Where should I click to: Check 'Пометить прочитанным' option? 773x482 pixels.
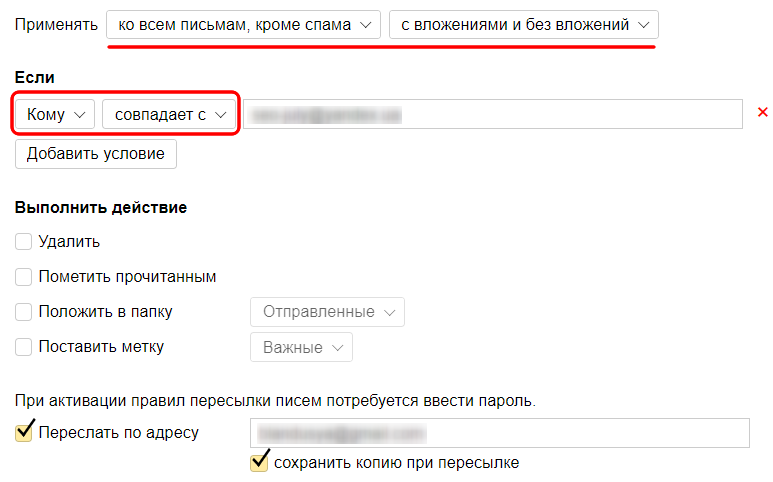pos(23,277)
